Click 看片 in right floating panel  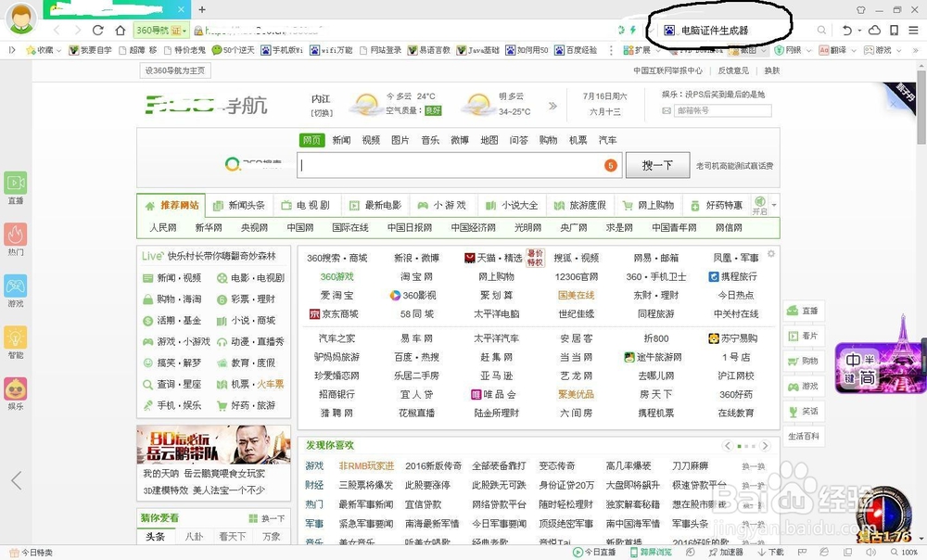[x=804, y=336]
